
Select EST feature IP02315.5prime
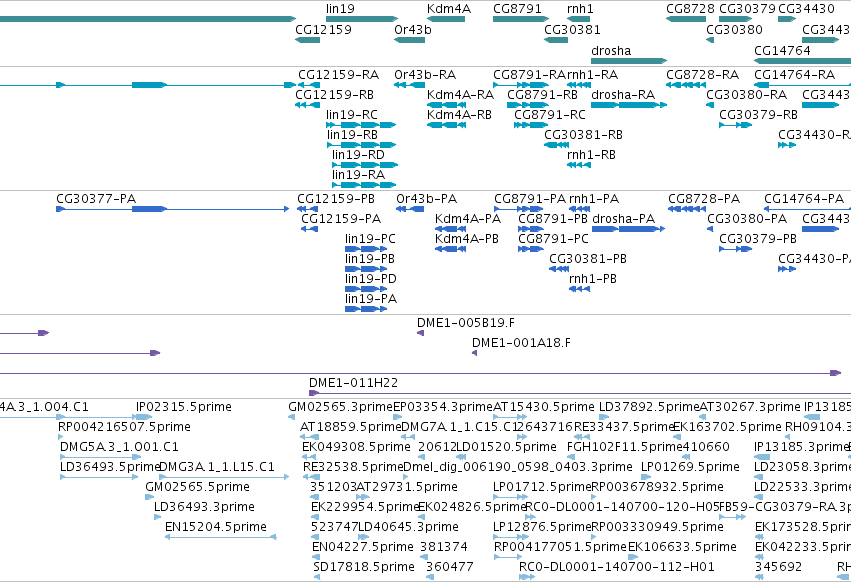tap(143, 417)
